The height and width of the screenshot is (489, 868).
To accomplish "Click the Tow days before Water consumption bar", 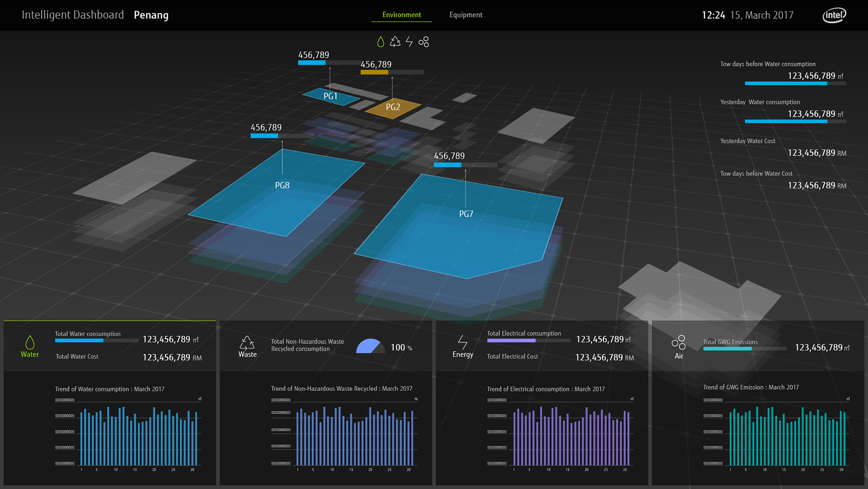I will [x=795, y=83].
